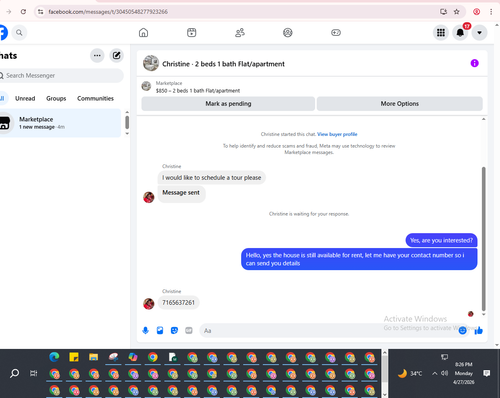Switch to the Unread tab
This screenshot has height=398, width=500.
pos(25,98)
